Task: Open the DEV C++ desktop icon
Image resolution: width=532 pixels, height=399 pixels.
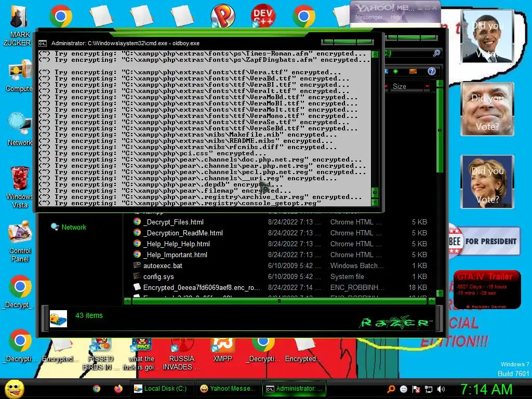Action: [x=263, y=16]
